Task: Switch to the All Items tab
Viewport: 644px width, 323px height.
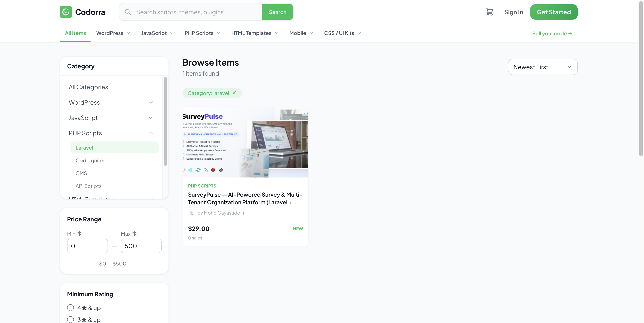Action: 75,33
